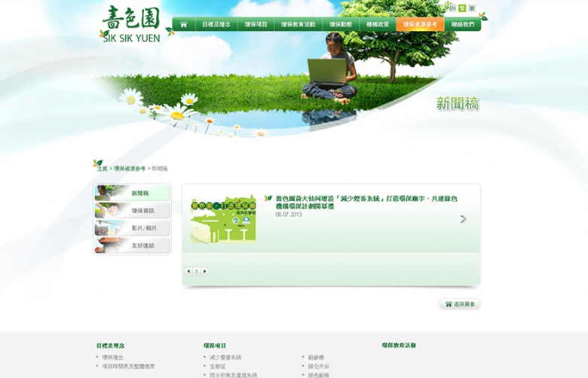Select 友好連結 in the sidebar menu
This screenshot has width=588, height=378.
click(x=132, y=245)
